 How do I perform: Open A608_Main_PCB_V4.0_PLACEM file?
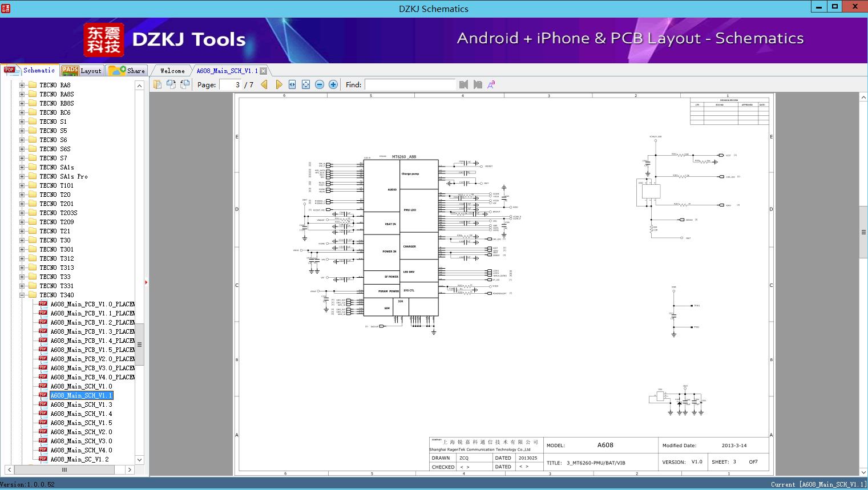tap(92, 377)
